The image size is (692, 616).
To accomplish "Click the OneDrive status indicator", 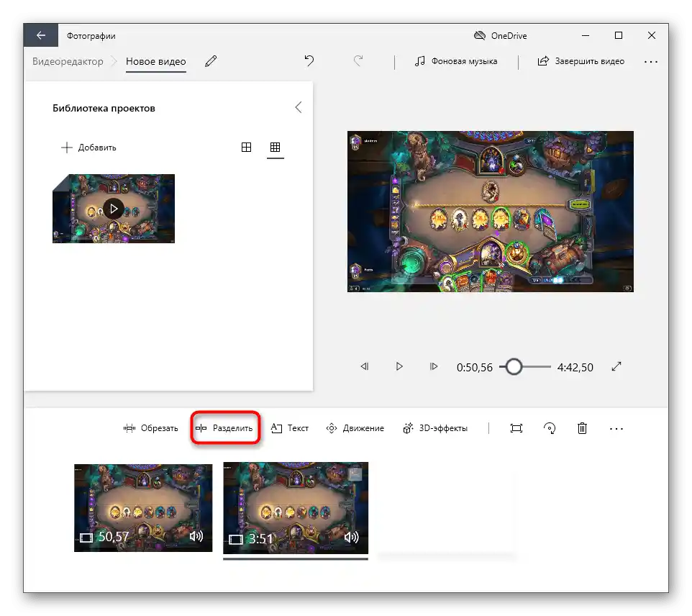I will coord(500,36).
